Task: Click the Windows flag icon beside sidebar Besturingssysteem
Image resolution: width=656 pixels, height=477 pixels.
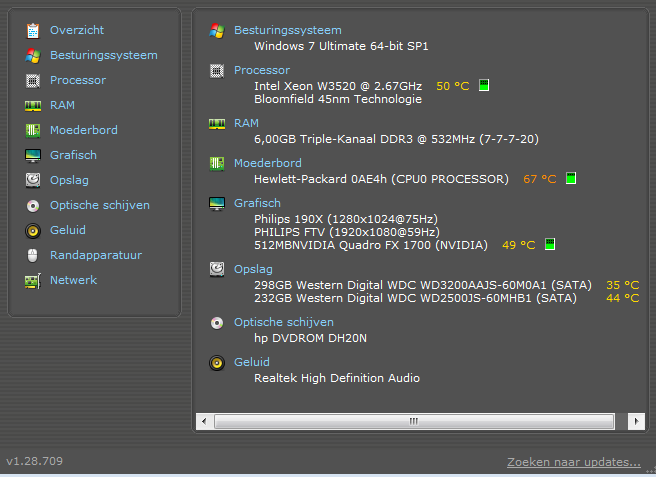Action: 33,56
